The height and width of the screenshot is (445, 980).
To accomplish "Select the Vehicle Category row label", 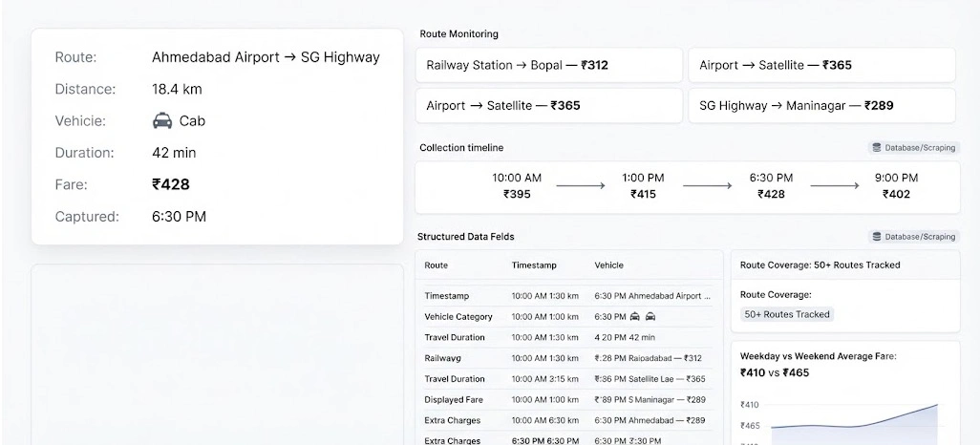I will [x=458, y=317].
